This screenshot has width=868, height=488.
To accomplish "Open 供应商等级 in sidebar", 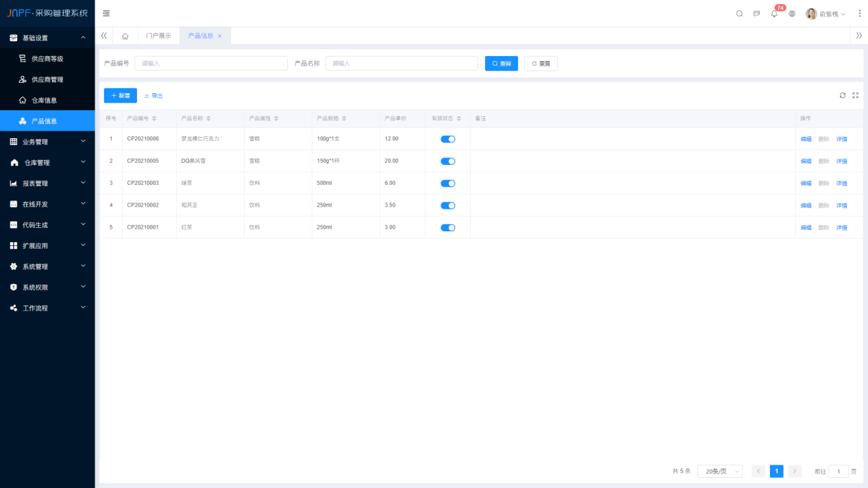I will click(x=47, y=59).
